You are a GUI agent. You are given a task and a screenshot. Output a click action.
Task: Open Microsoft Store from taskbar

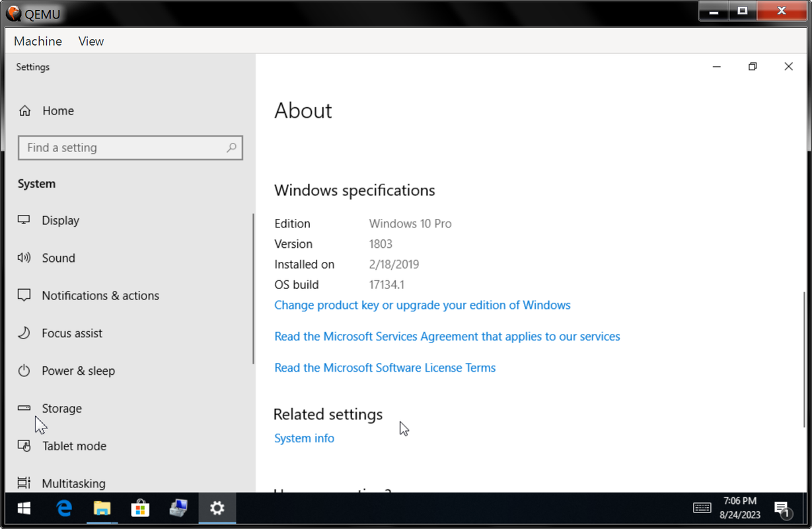pos(140,508)
